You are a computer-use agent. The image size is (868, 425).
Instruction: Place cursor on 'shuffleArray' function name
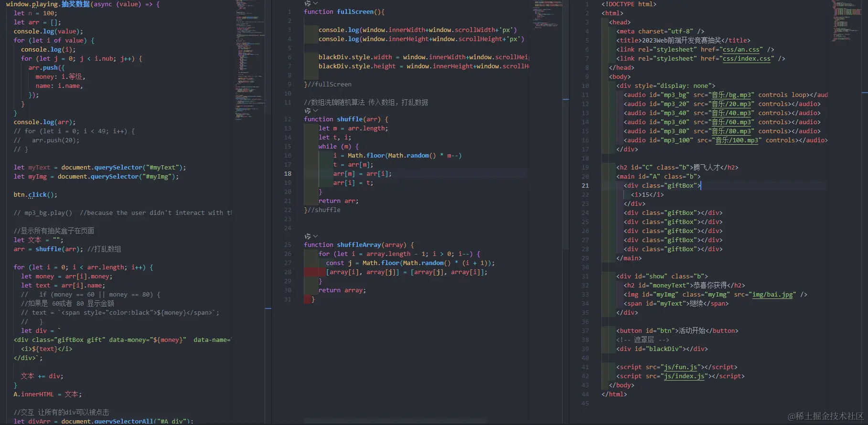click(x=359, y=245)
